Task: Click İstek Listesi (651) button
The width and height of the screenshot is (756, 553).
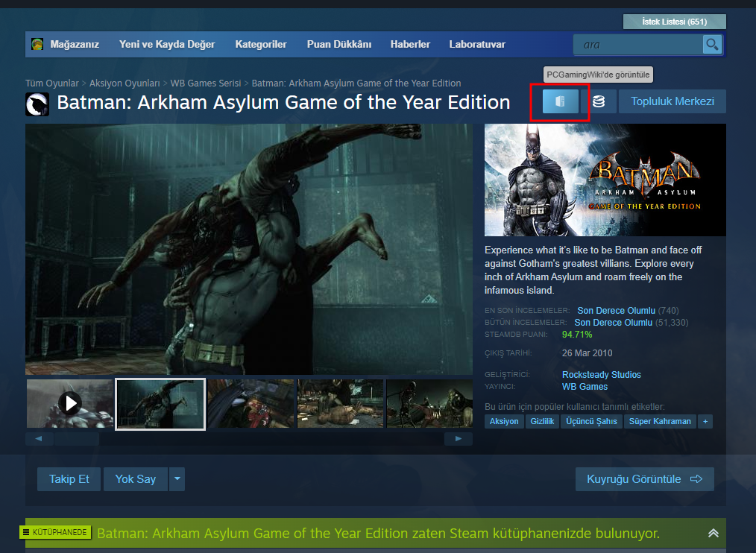Action: tap(675, 22)
